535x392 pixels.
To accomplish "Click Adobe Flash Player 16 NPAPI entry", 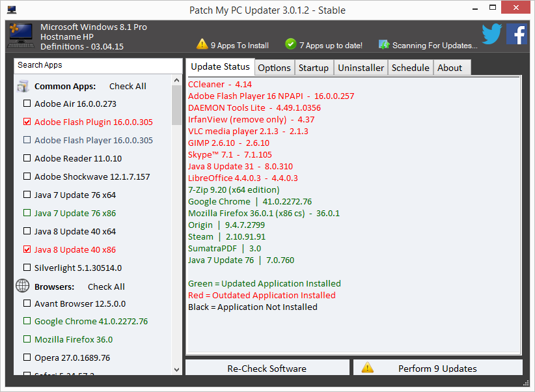I will [x=271, y=96].
